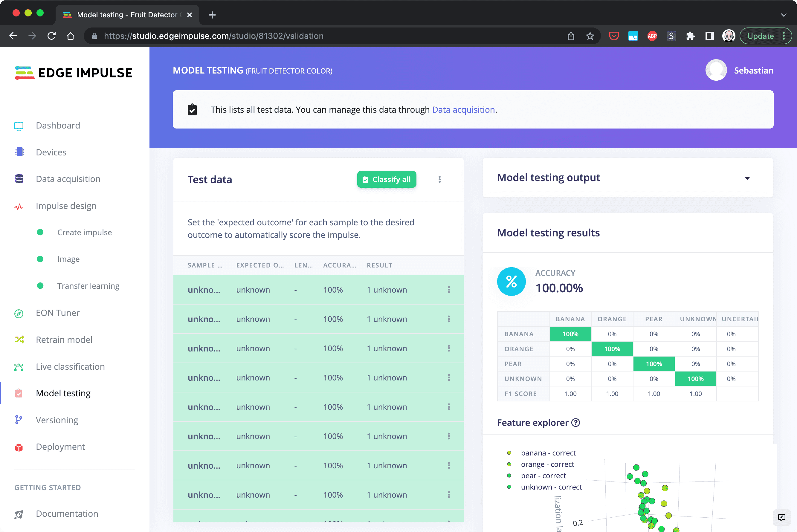This screenshot has width=797, height=532.
Task: Expand the Model testing output panel
Action: click(747, 178)
